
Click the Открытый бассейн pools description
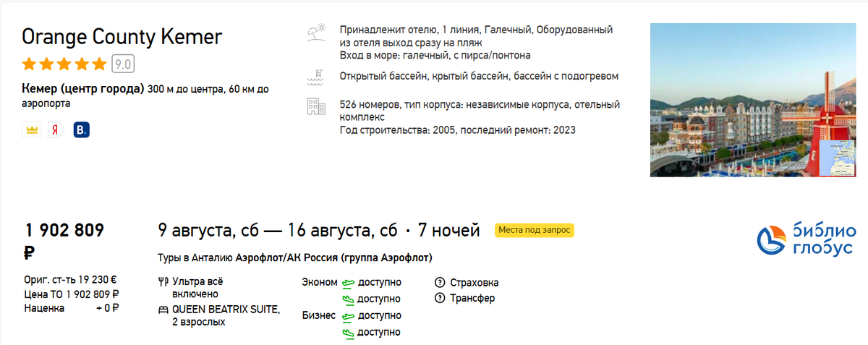(x=479, y=76)
